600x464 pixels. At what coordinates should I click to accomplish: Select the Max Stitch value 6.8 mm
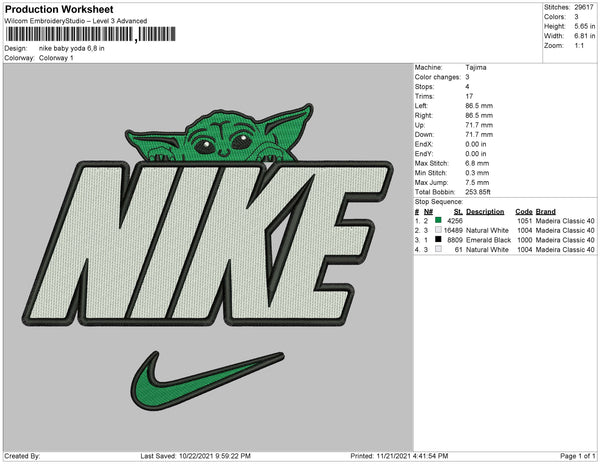tap(477, 163)
